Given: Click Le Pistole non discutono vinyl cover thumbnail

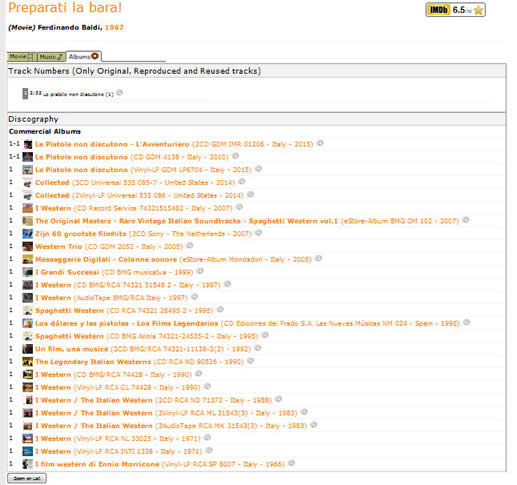Looking at the screenshot, I should pos(28,170).
